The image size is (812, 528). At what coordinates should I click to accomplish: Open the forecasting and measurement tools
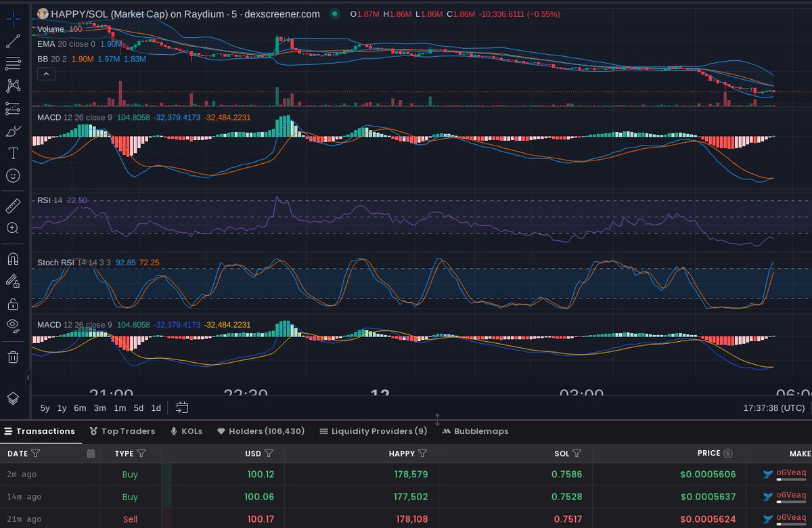pyautogui.click(x=13, y=108)
